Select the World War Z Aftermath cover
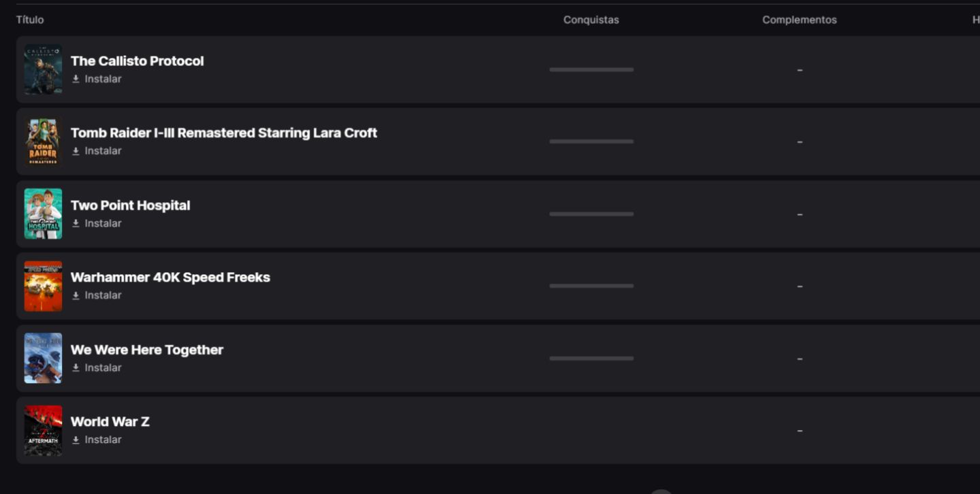 tap(43, 431)
